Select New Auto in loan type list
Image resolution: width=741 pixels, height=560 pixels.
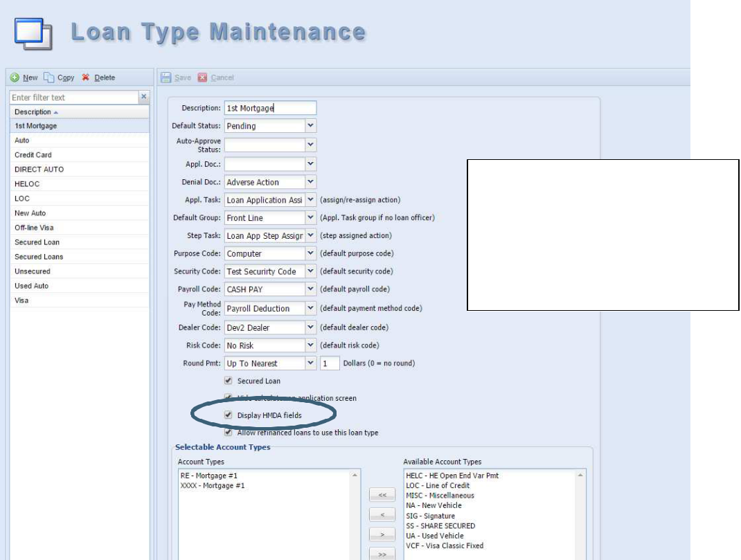tap(80, 213)
